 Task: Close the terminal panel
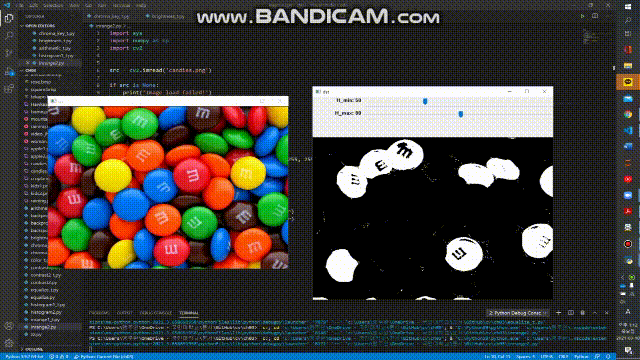pyautogui.click(x=607, y=313)
